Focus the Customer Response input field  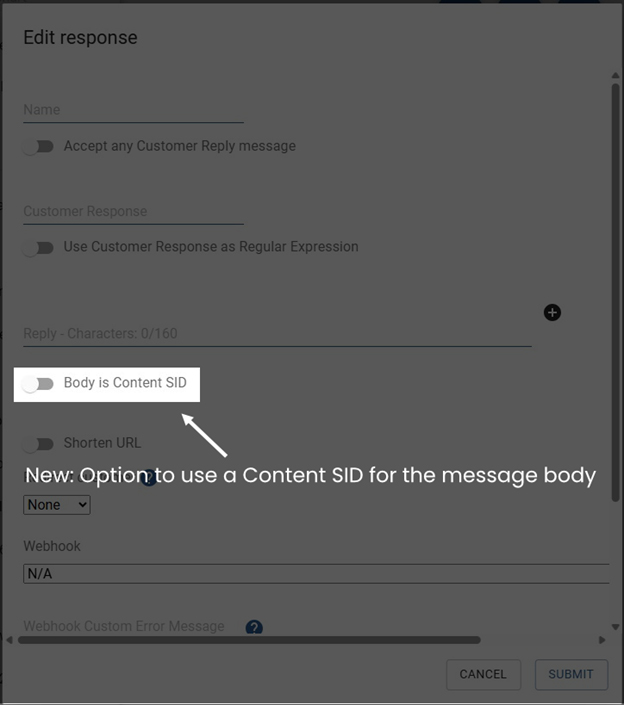coord(134,211)
